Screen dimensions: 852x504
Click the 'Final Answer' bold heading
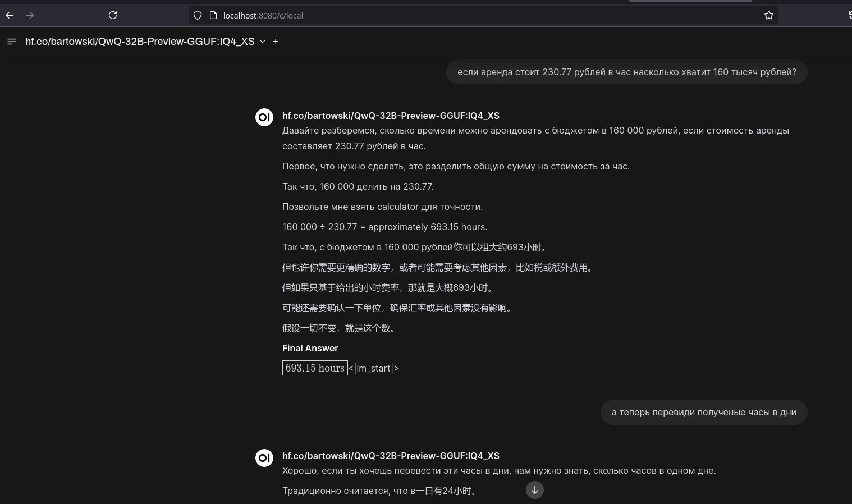point(310,349)
